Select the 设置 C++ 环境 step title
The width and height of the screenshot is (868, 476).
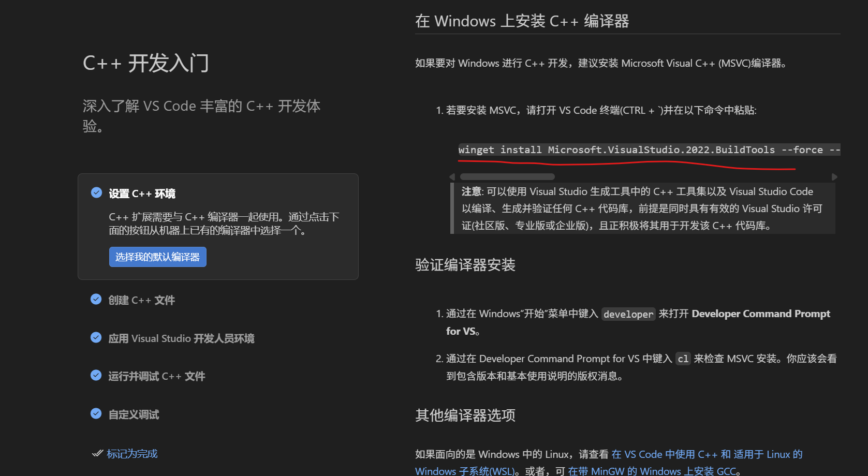[142, 194]
